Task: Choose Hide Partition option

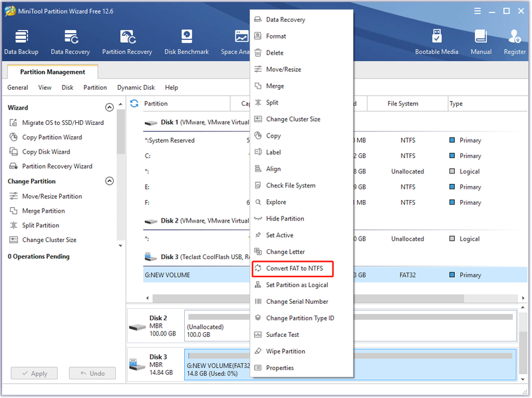Action: click(x=301, y=219)
